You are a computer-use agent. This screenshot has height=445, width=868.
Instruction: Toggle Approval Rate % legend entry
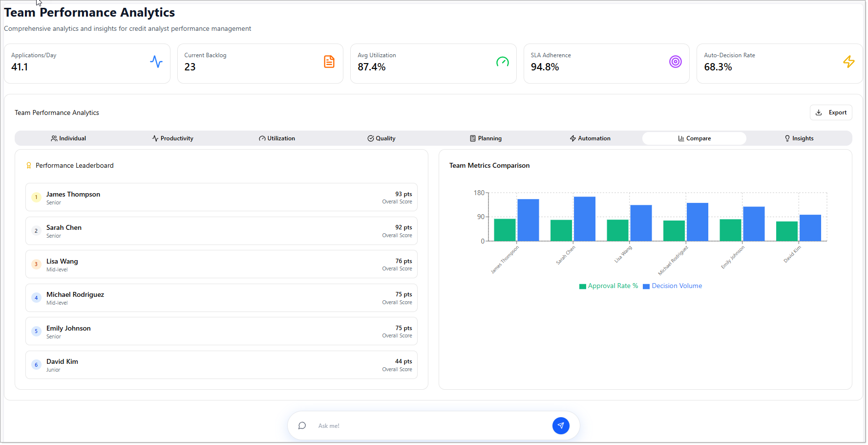click(x=609, y=286)
